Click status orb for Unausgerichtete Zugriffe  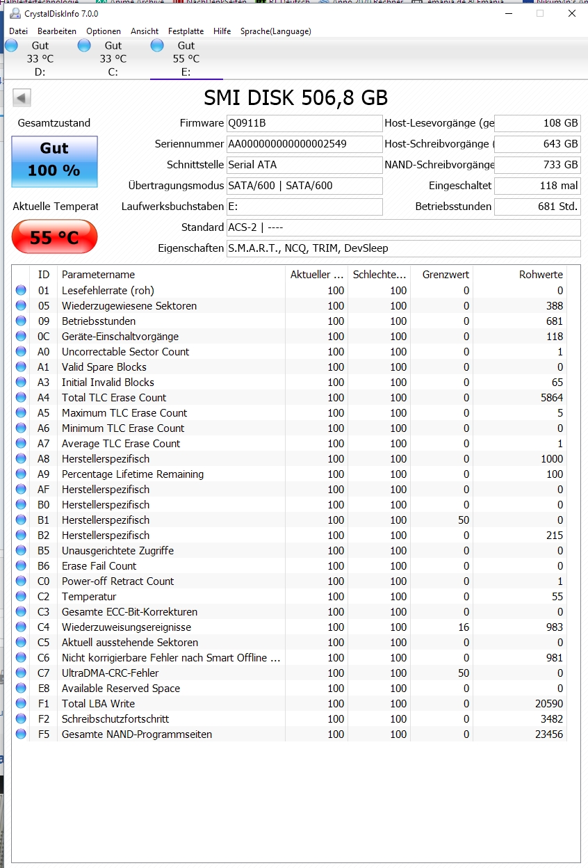pyautogui.click(x=21, y=551)
